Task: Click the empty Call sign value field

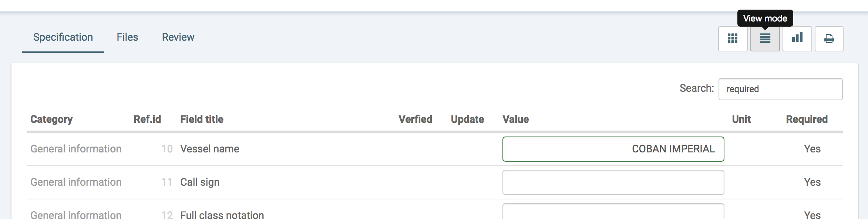Action: point(613,182)
